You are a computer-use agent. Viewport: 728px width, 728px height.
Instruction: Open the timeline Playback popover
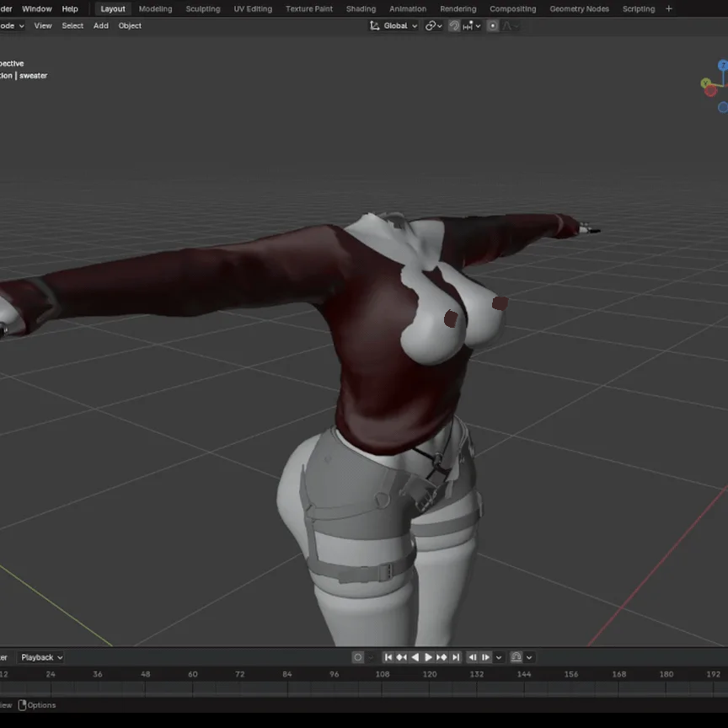coord(41,657)
